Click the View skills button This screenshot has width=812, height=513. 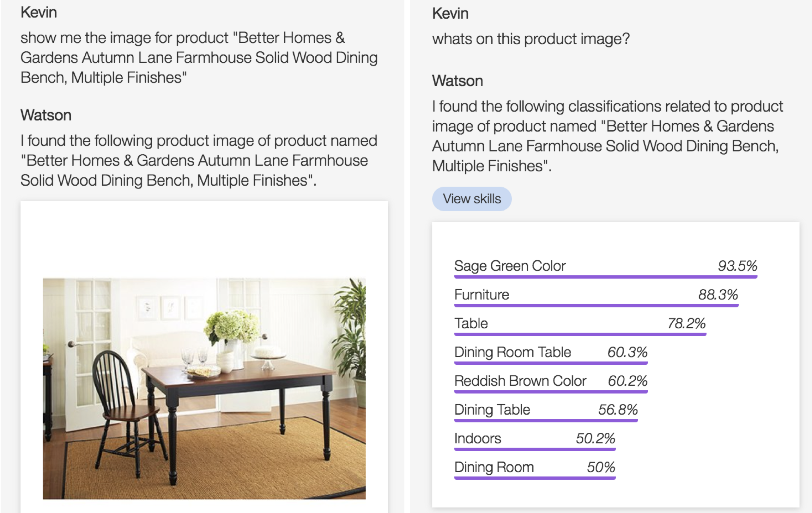[x=472, y=199]
